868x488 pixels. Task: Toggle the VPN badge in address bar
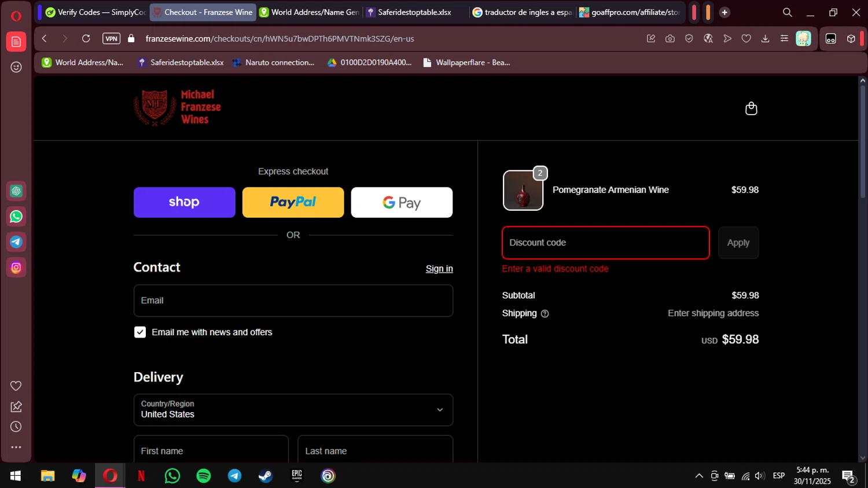click(x=111, y=39)
